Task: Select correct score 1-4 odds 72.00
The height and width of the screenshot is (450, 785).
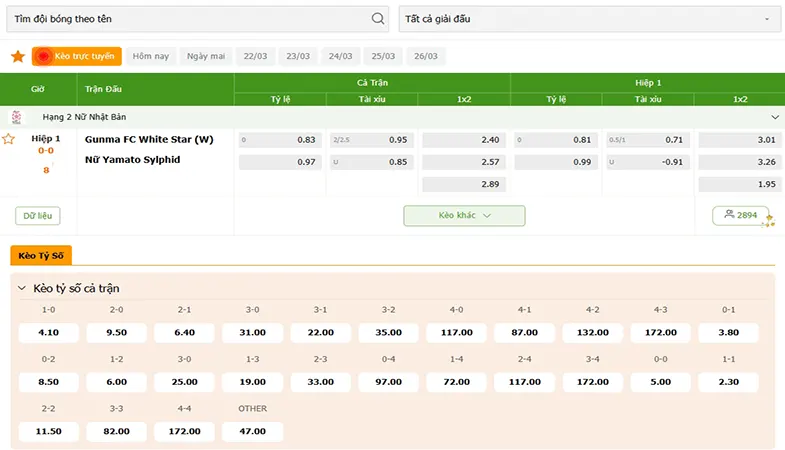Action: [x=457, y=382]
